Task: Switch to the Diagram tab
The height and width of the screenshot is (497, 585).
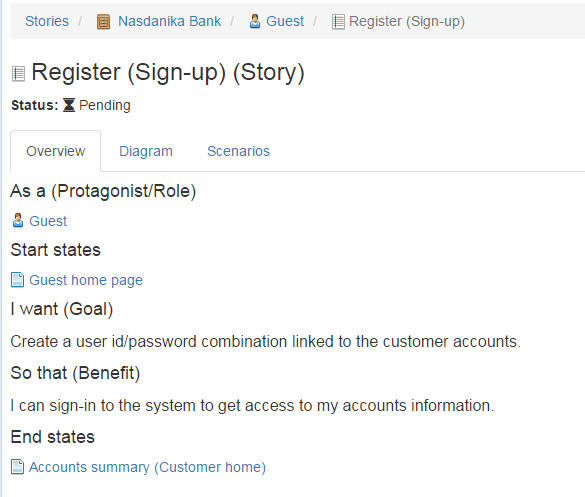Action: point(146,151)
